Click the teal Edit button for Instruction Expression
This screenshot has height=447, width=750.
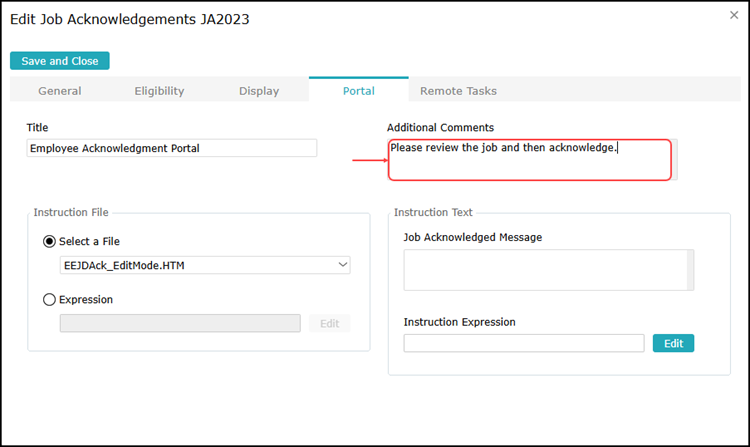(673, 343)
